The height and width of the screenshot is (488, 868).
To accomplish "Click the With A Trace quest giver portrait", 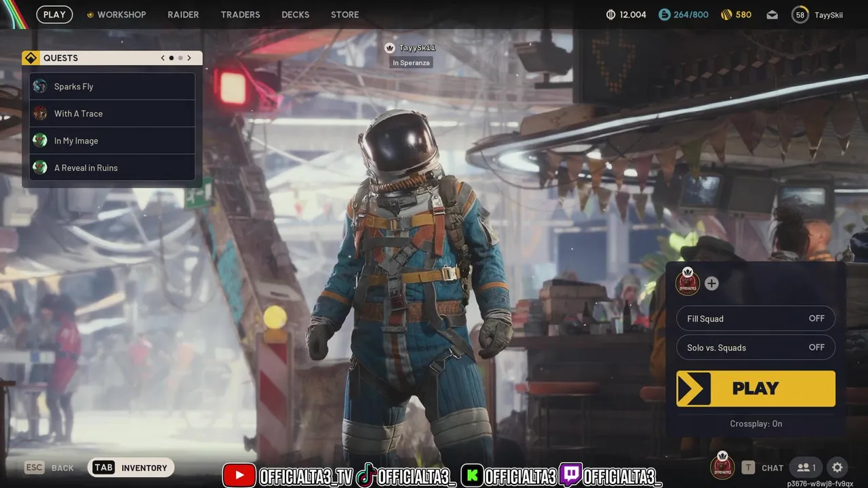I will pyautogui.click(x=40, y=113).
